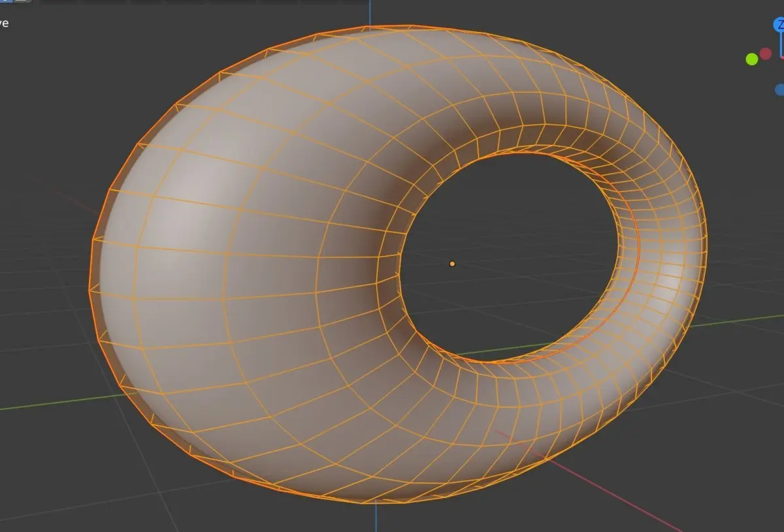Click the green negative Y axis gizmo dot
Image resolution: width=784 pixels, height=532 pixels.
pos(752,59)
